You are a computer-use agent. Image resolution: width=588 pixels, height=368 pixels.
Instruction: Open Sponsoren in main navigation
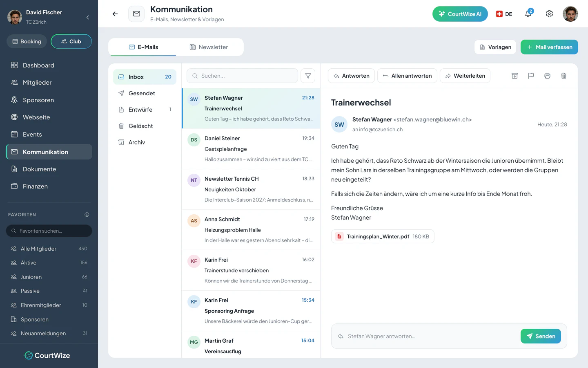(49, 100)
